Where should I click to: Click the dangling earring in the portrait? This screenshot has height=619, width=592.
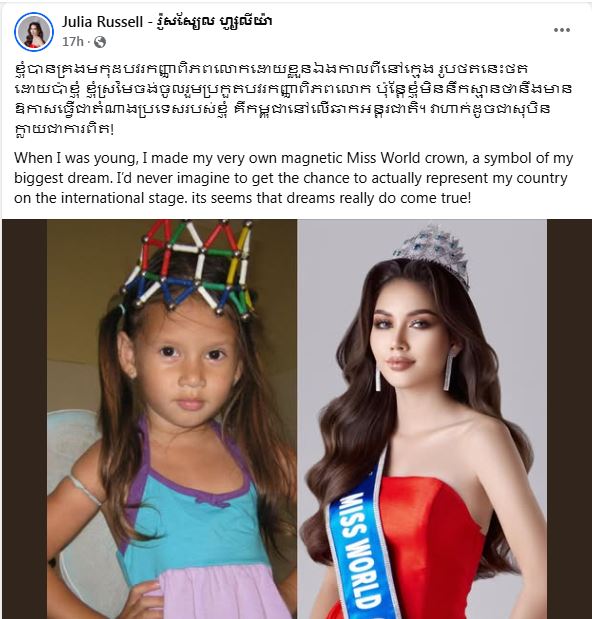point(450,369)
